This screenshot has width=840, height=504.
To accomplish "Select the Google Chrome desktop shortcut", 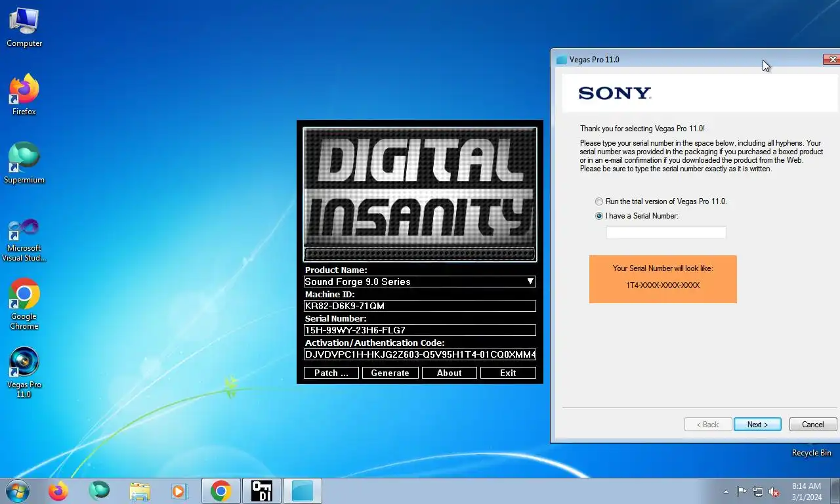I will pyautogui.click(x=24, y=304).
